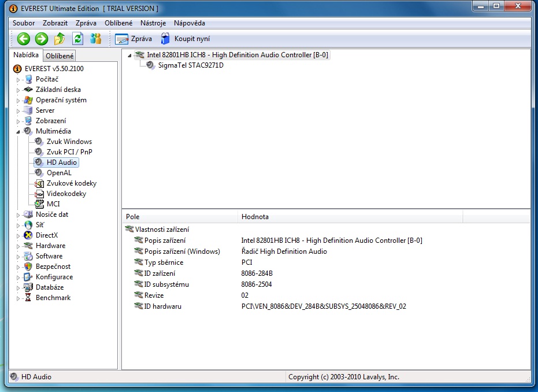Expand the DirectX tree node
This screenshot has width=538, height=392.
tap(18, 236)
